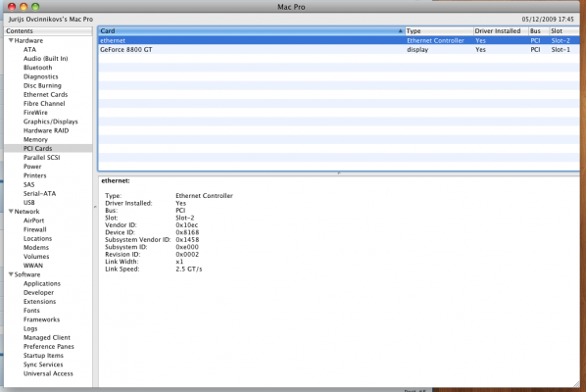Collapse the Hardware section triangle
This screenshot has height=392, width=586.
point(11,40)
